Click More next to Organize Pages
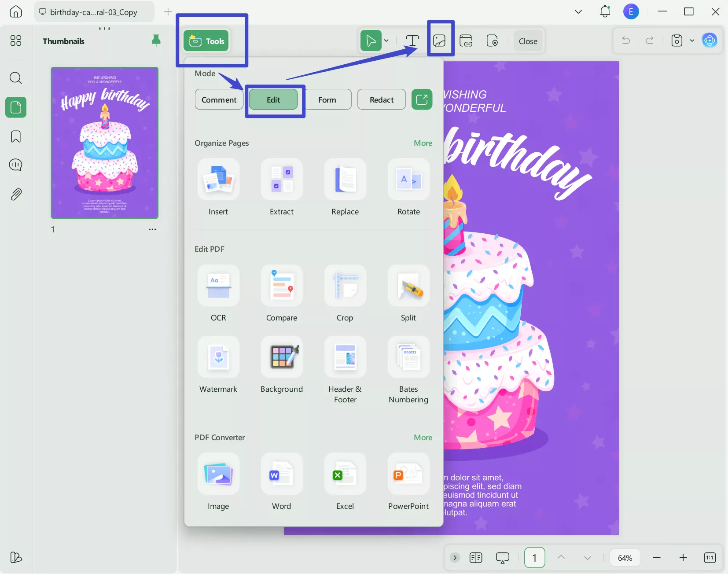This screenshot has height=574, width=728. 423,143
